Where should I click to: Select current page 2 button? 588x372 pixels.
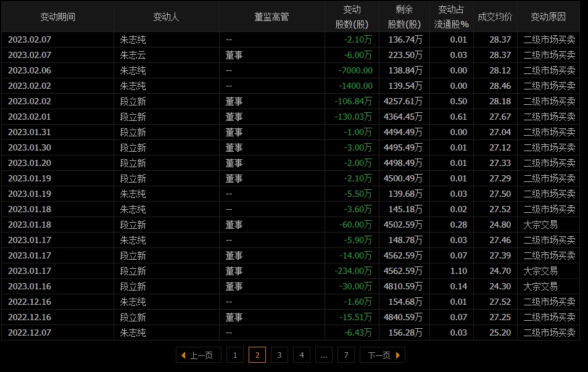(257, 355)
